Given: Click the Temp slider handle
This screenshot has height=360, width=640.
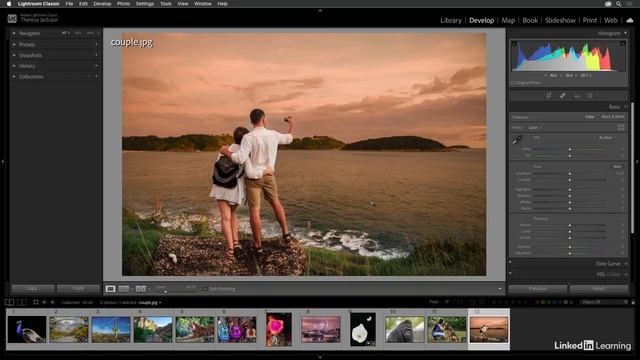Looking at the screenshot, I should [570, 149].
